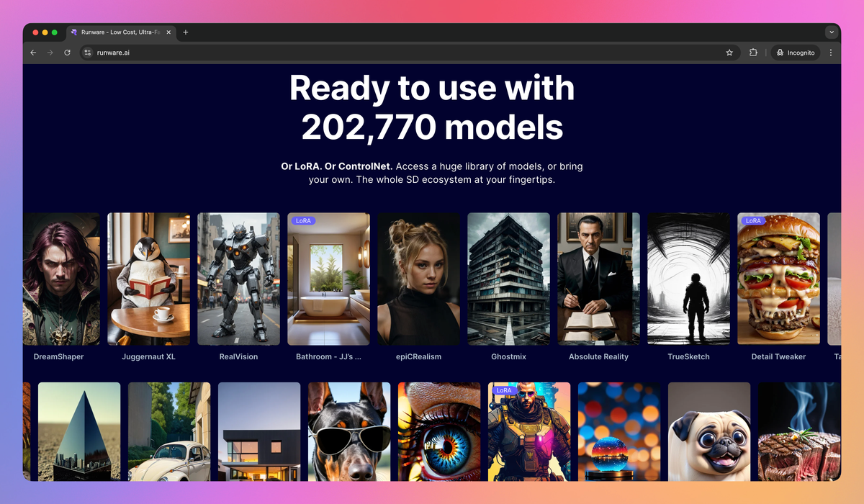The image size is (864, 504).
Task: Click the epiCRealism model label
Action: click(418, 356)
